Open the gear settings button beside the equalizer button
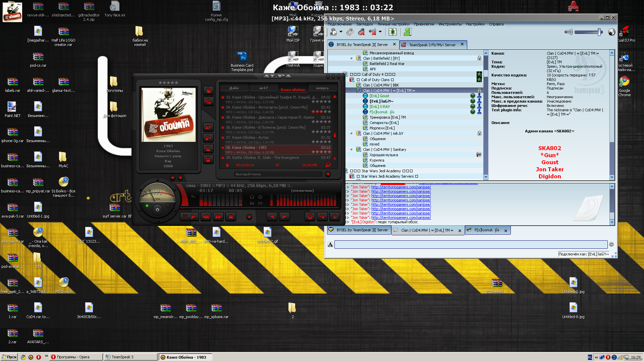 point(335,217)
